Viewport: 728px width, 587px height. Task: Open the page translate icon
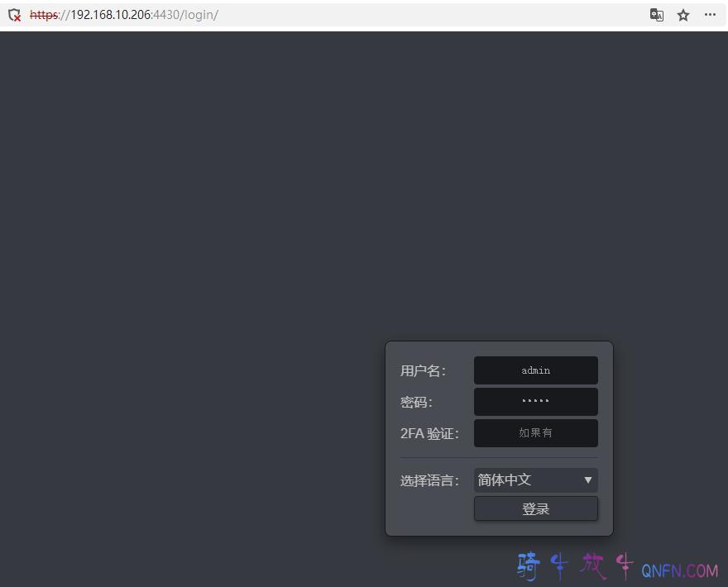[x=656, y=15]
